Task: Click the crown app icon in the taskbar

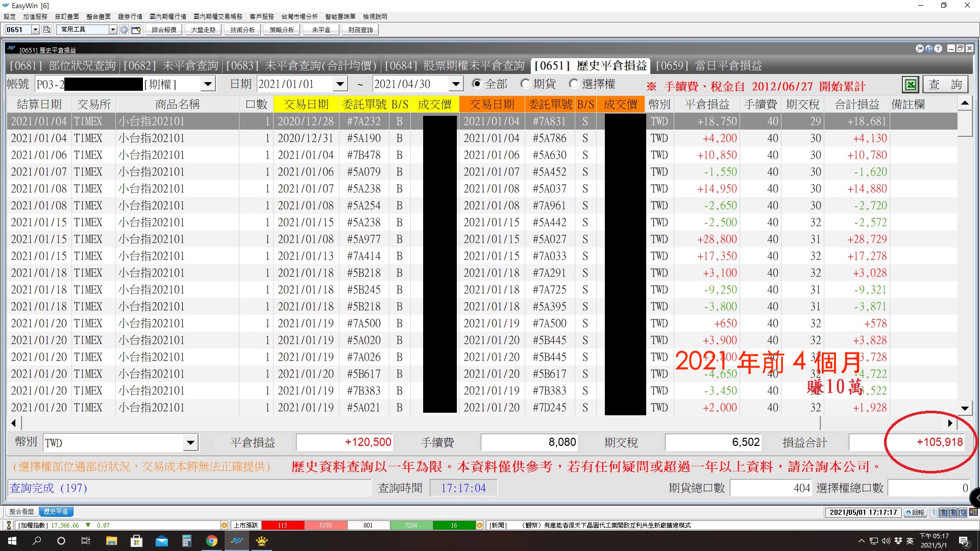Action: (x=262, y=541)
